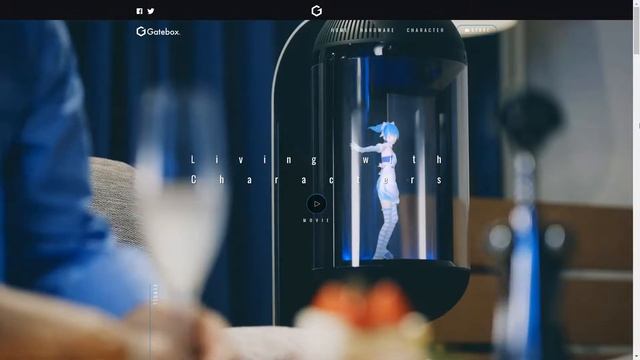Click the page vertical scrollbar thumb
Screen dimensions: 640x360
pyautogui.click(x=636, y=30)
